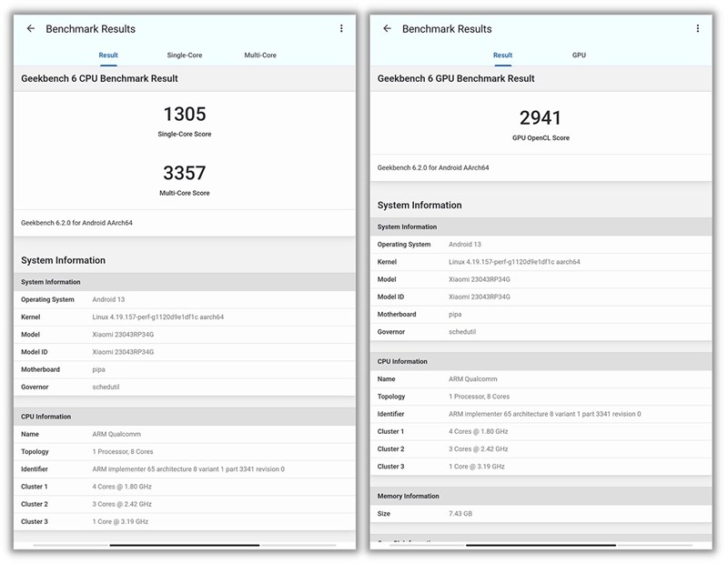728x564 pixels.
Task: Click Geekbench 6 GPU Benchmark Result heading
Action: (456, 78)
